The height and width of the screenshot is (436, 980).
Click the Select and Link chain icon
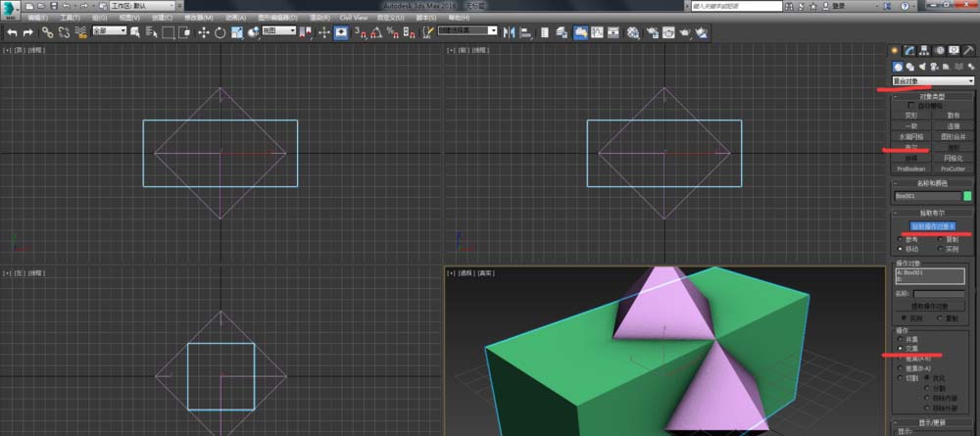(47, 31)
